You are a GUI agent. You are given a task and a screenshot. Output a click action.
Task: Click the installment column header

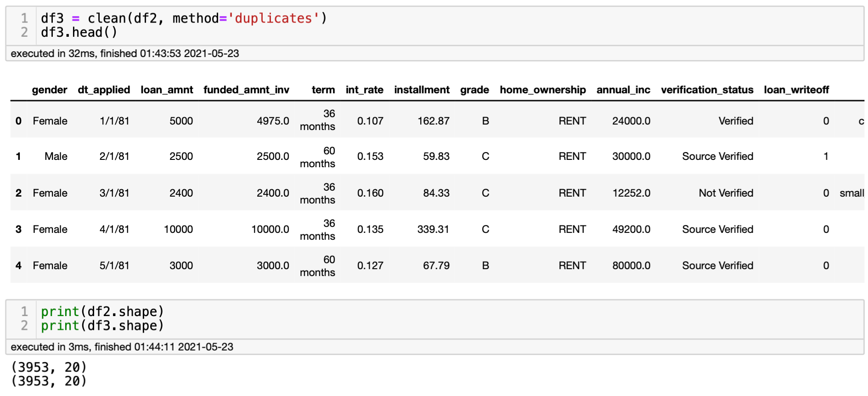coord(422,90)
